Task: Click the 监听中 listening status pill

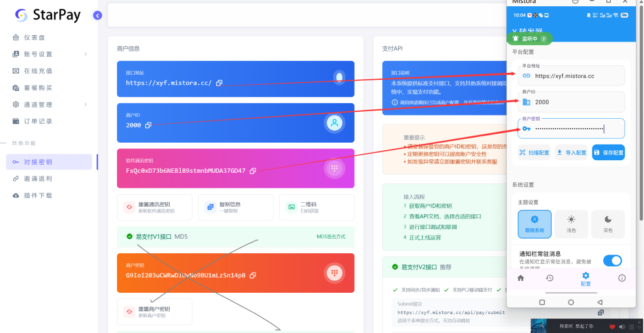Action: 530,38
